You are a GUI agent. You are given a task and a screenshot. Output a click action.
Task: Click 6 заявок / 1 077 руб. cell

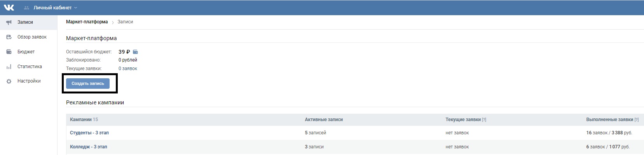pos(608,147)
